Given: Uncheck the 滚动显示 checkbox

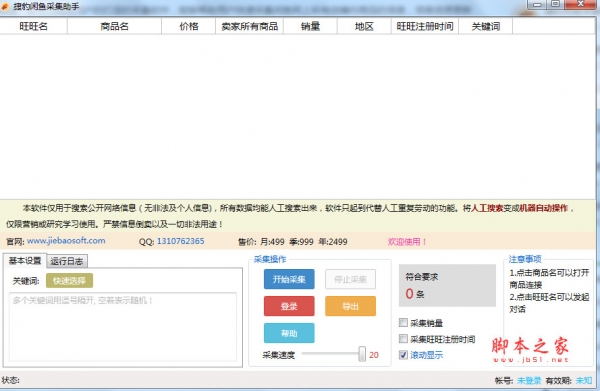Looking at the screenshot, I should (x=403, y=355).
